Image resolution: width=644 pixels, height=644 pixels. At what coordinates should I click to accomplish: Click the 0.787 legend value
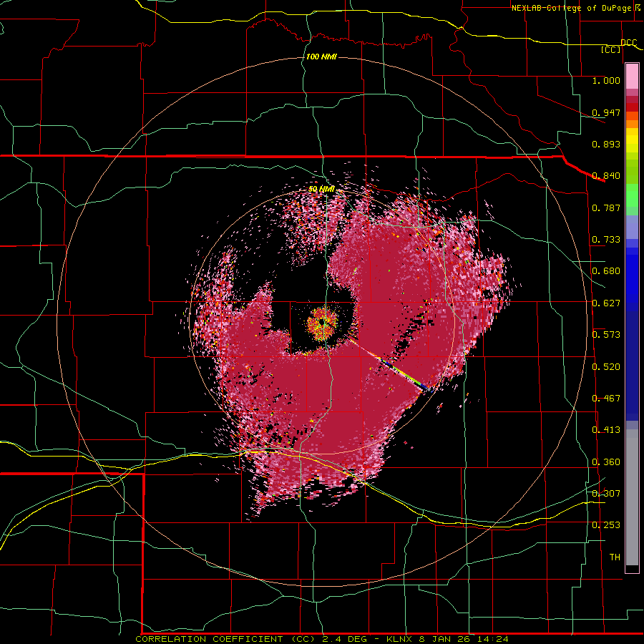click(606, 208)
